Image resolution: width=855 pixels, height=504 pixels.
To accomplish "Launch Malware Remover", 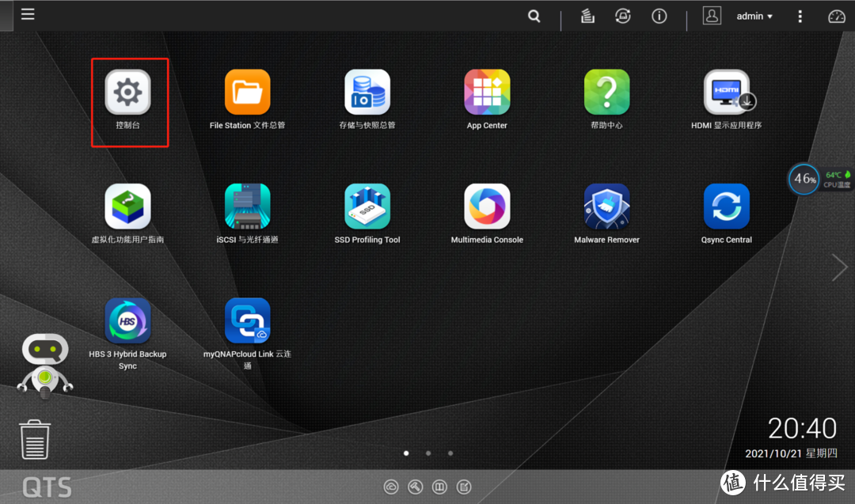I will (x=607, y=207).
